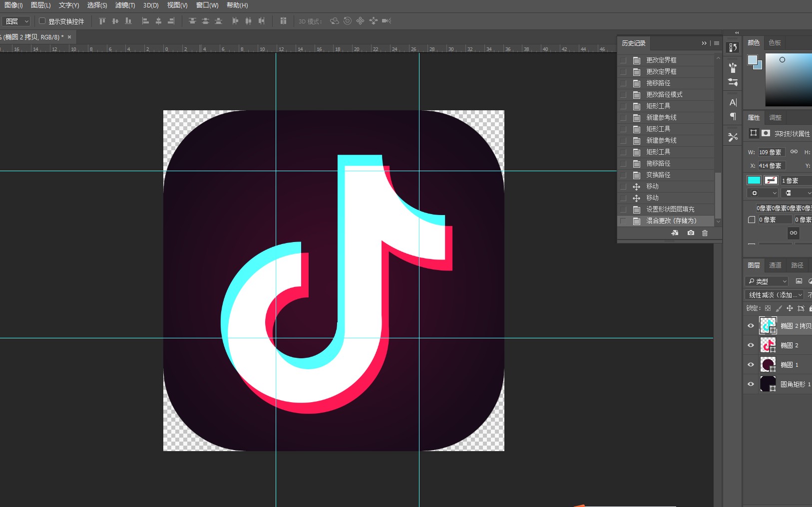Click align vertical centers icon
This screenshot has height=507, width=812.
pos(115,21)
